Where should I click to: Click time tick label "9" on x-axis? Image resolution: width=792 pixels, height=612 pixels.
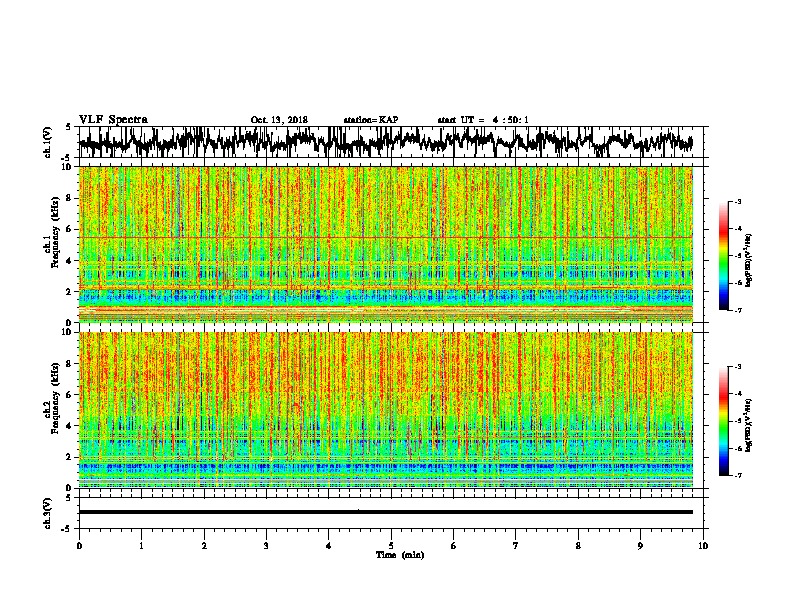tap(640, 546)
